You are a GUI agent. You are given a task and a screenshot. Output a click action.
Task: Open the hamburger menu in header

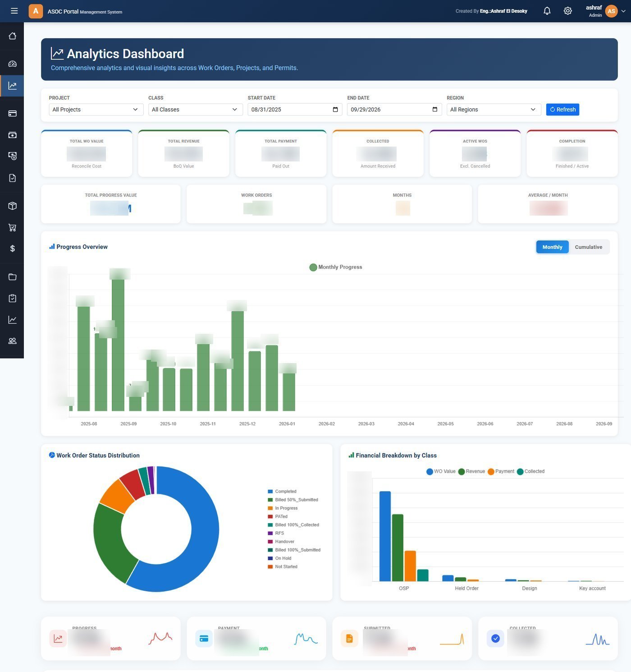[14, 11]
